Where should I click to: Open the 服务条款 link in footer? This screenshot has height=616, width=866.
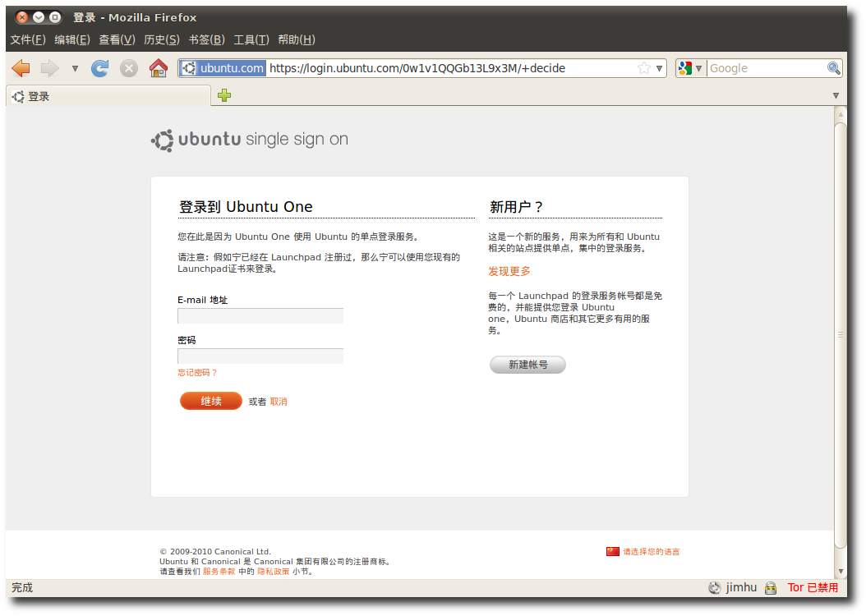(219, 572)
